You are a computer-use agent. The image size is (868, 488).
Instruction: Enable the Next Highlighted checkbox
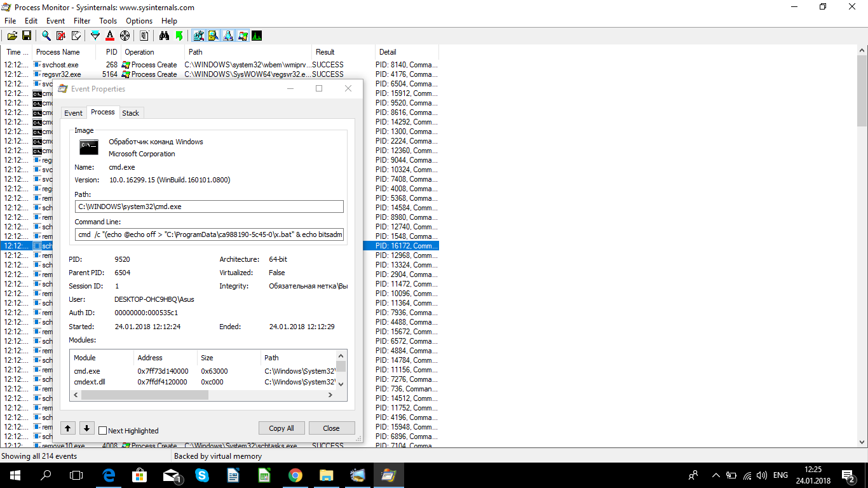pyautogui.click(x=102, y=430)
